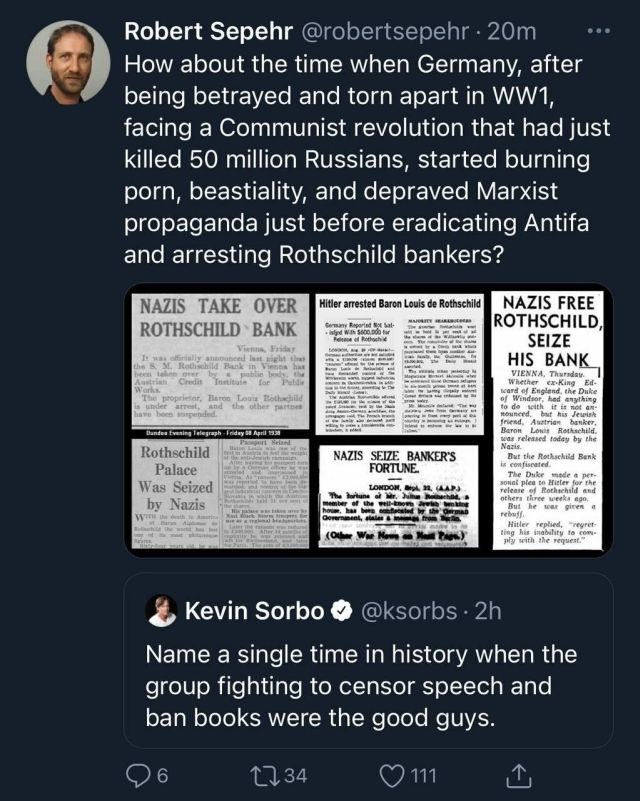
Task: Tap the share upload arrow icon
Action: (519, 774)
